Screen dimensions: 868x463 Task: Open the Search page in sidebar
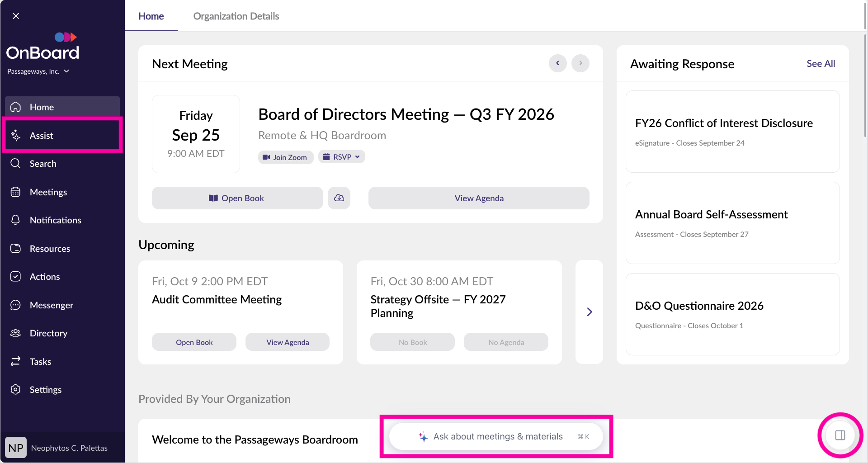pos(62,164)
